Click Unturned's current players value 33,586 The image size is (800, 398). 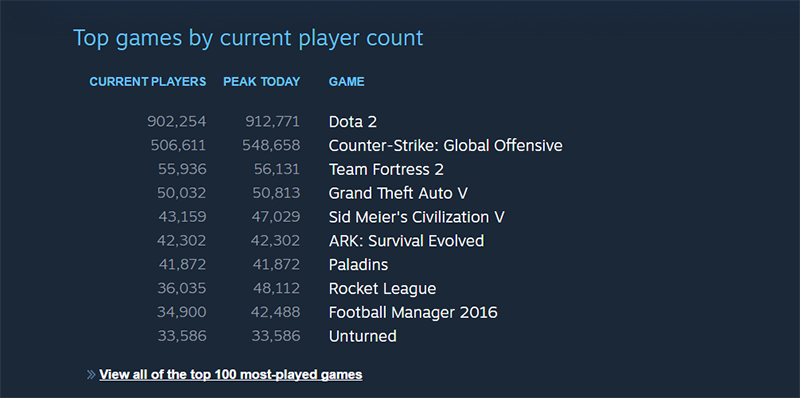click(x=182, y=336)
